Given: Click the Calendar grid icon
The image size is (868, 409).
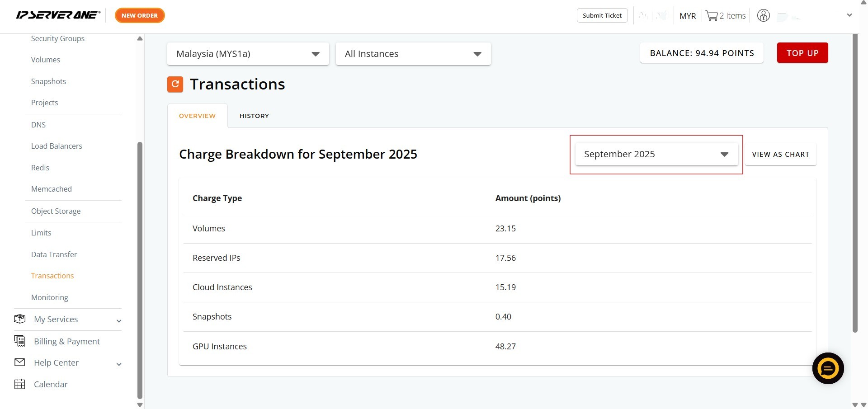Looking at the screenshot, I should (19, 384).
